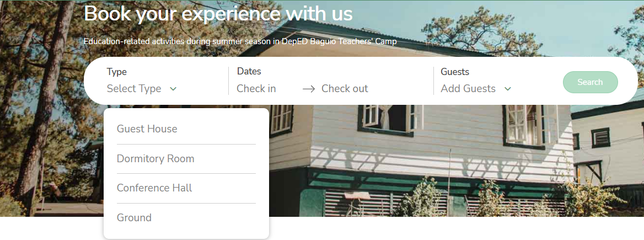Click the divider between Dates and Guests
Viewport: 644px width, 240px height.
click(433, 81)
